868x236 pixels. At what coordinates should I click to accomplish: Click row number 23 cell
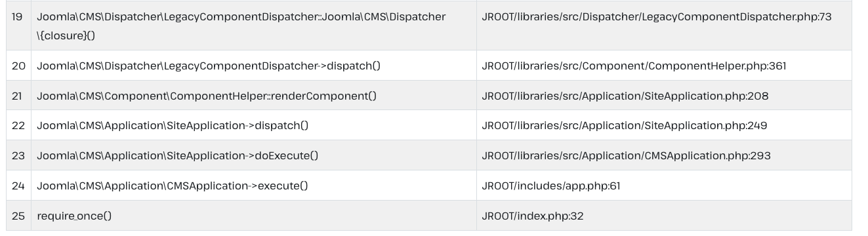(x=18, y=155)
